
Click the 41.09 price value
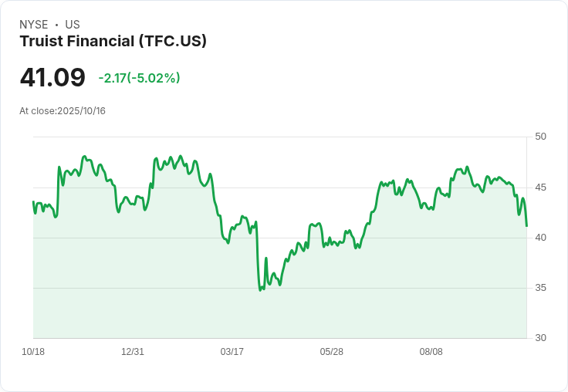click(52, 77)
